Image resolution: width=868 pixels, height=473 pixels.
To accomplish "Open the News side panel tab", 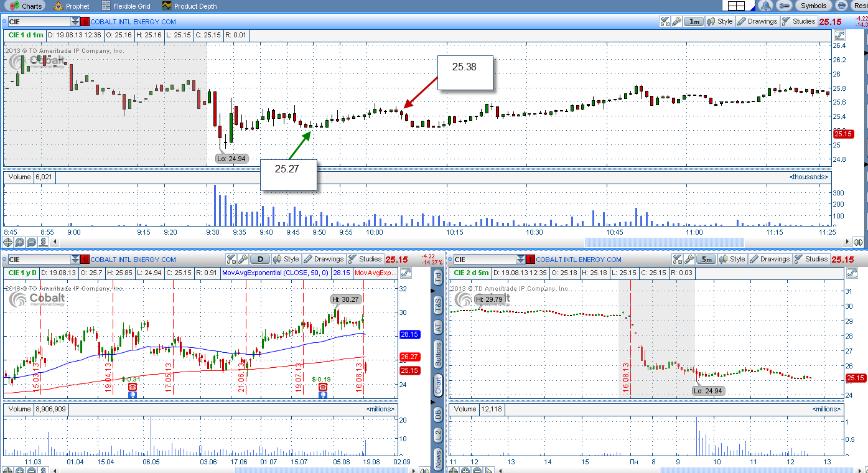I will (439, 460).
